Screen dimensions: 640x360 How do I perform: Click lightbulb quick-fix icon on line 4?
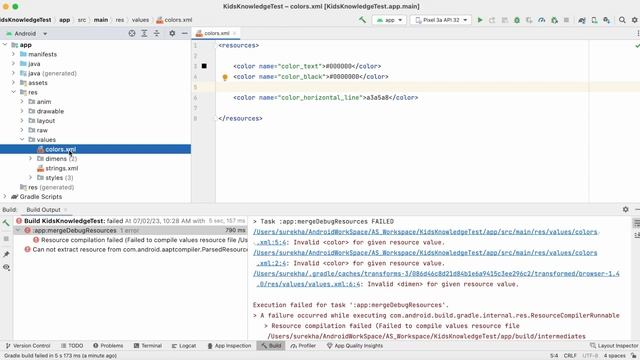pyautogui.click(x=225, y=77)
